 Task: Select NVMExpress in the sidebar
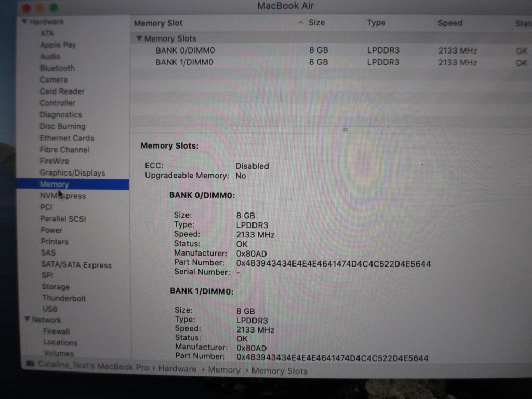click(x=63, y=196)
